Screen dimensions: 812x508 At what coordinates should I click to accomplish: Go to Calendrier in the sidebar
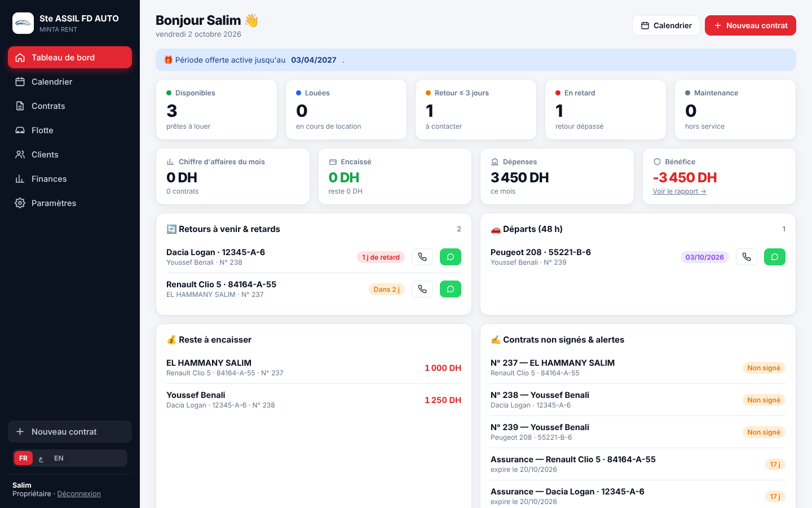[70, 82]
